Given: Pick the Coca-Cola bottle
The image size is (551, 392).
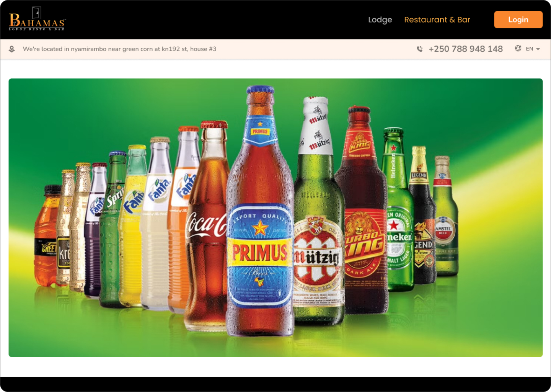Looking at the screenshot, I should [207, 230].
